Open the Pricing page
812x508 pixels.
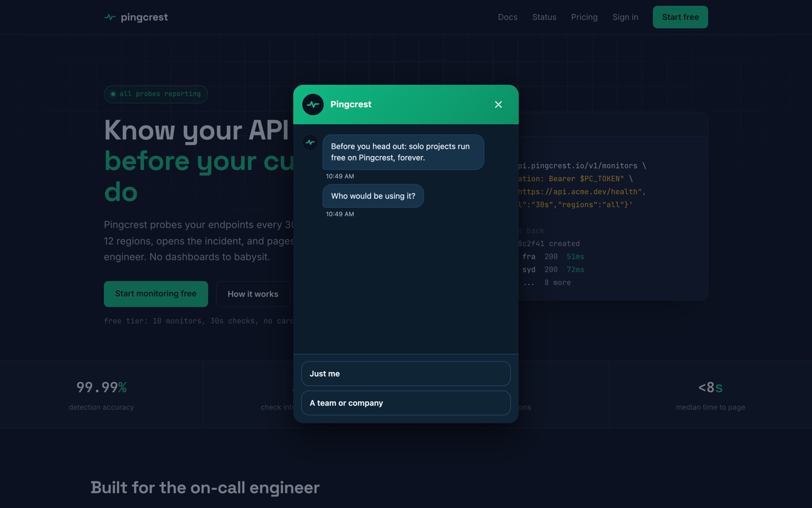coord(584,17)
